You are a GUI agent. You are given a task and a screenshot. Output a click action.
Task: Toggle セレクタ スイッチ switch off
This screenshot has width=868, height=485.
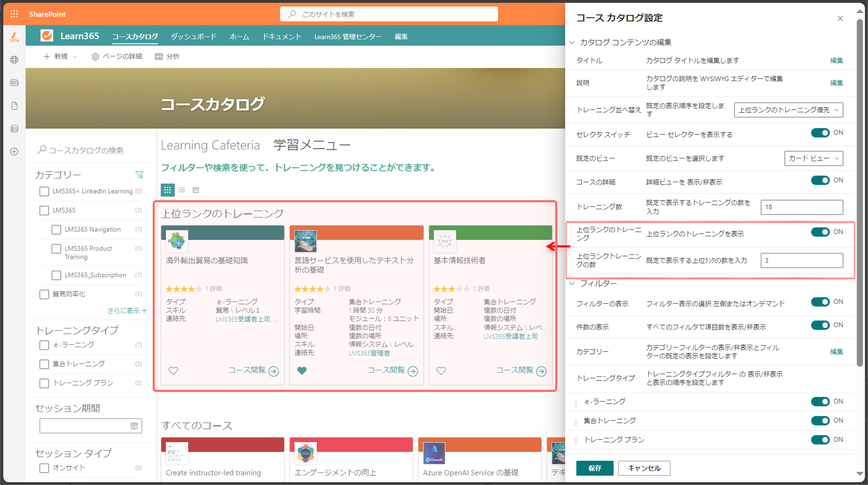point(820,133)
